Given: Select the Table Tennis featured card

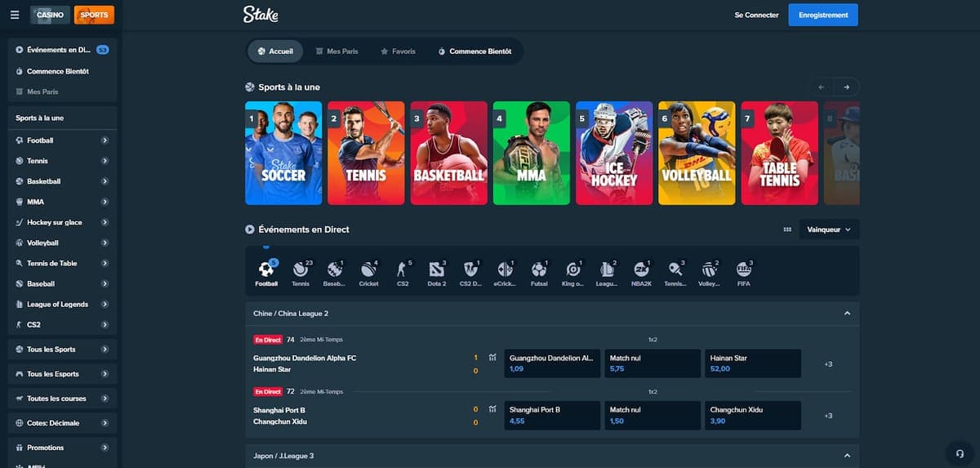Looking at the screenshot, I should 779,153.
